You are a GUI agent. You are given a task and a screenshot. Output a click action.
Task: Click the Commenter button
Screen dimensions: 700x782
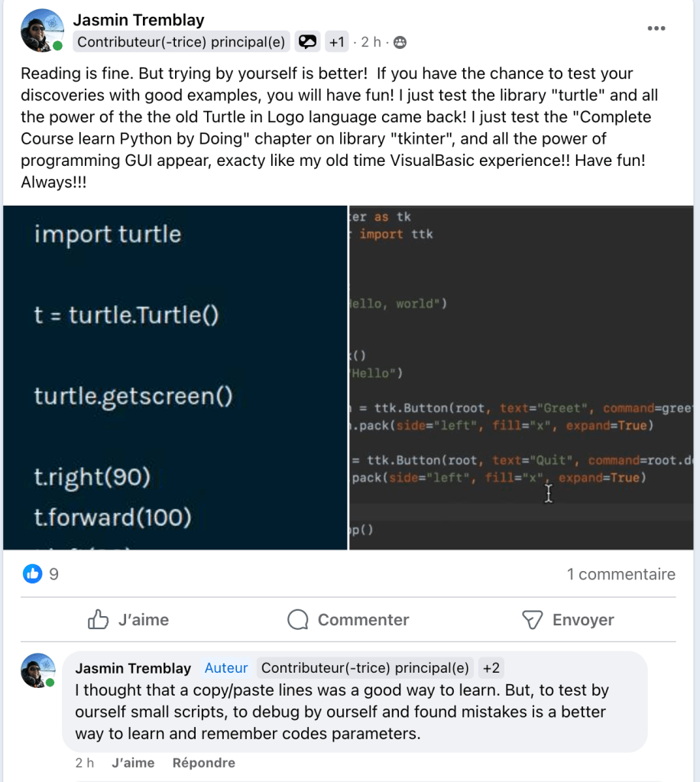tap(348, 619)
